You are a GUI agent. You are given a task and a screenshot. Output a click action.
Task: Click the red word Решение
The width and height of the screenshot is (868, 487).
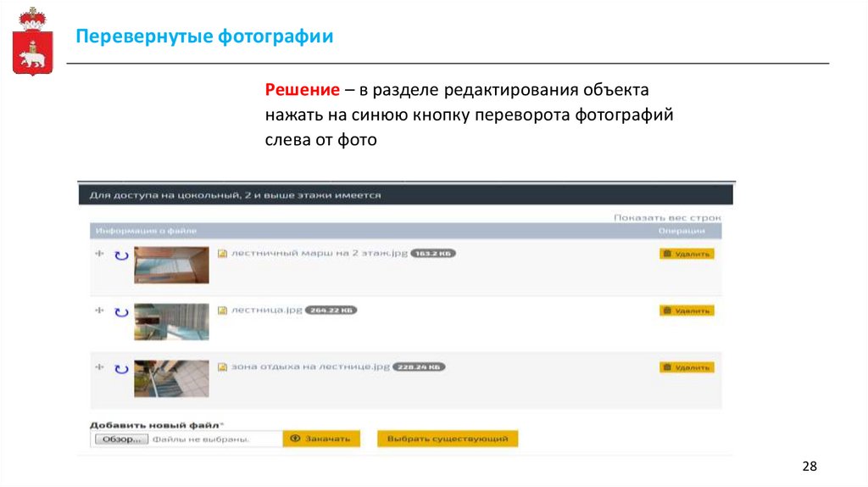(x=303, y=90)
